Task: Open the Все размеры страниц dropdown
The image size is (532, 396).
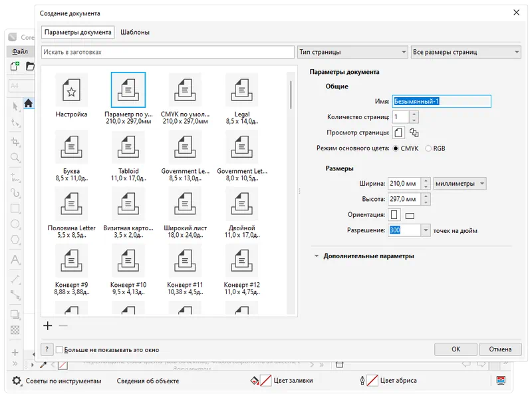Action: click(465, 52)
